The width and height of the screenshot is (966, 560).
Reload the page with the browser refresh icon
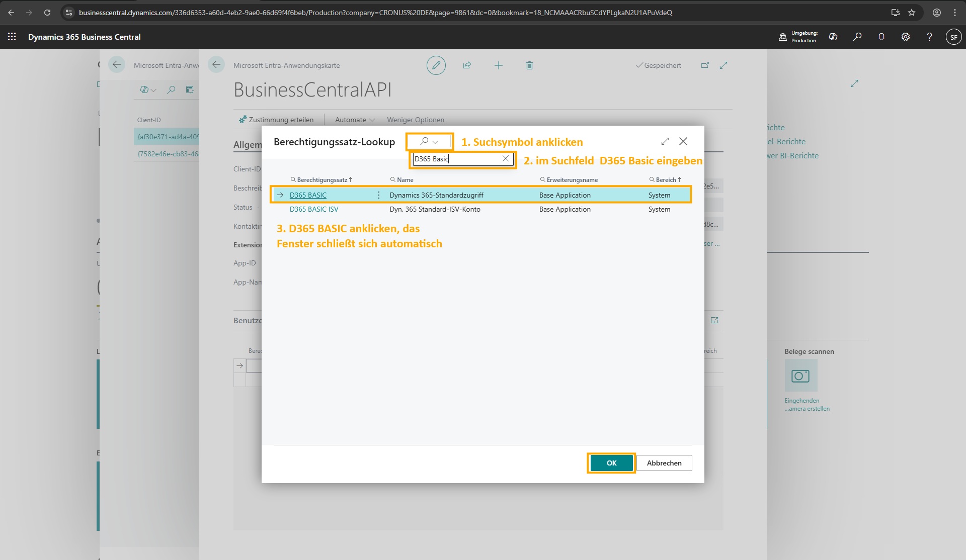[47, 13]
